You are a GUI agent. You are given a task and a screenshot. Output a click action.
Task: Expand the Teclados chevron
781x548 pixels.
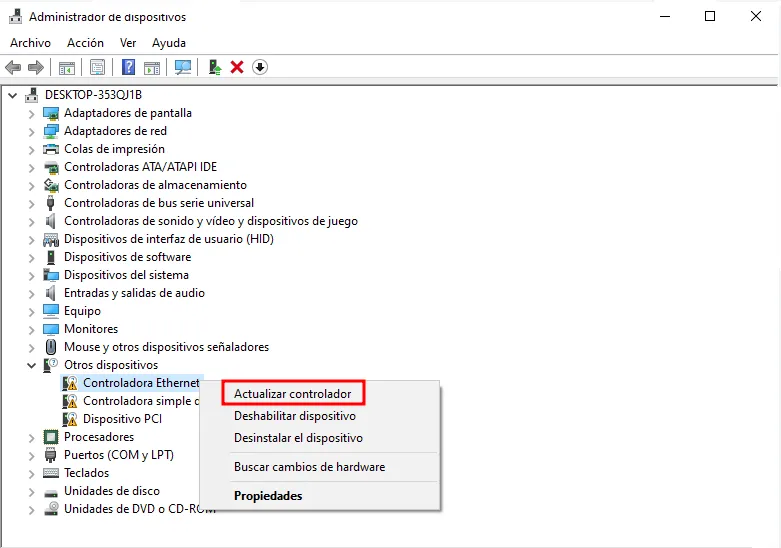31,474
